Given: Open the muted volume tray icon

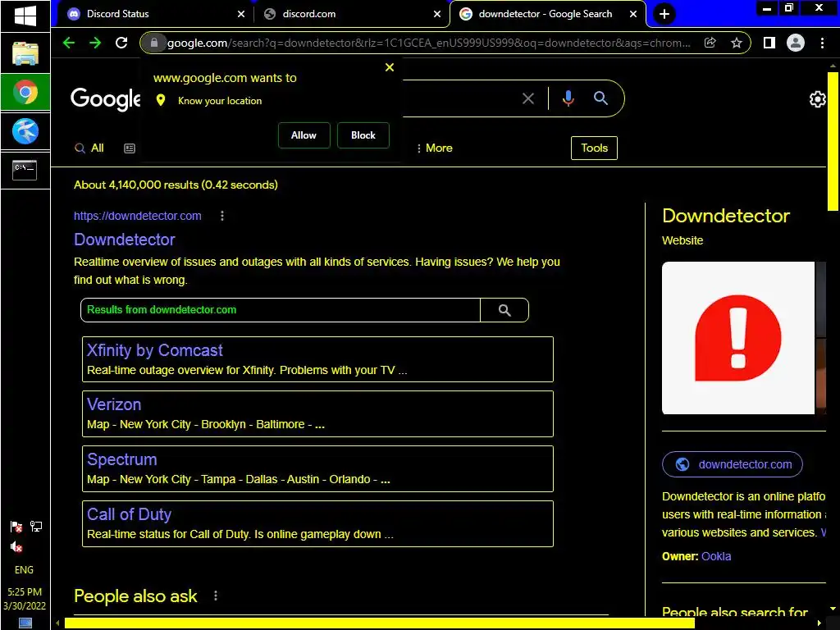Looking at the screenshot, I should point(16,547).
